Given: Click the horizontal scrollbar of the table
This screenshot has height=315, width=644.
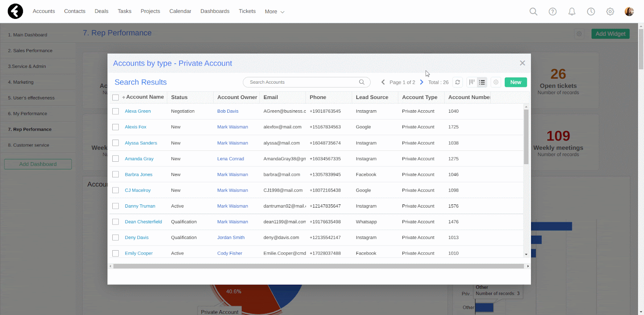Looking at the screenshot, I should (318, 266).
